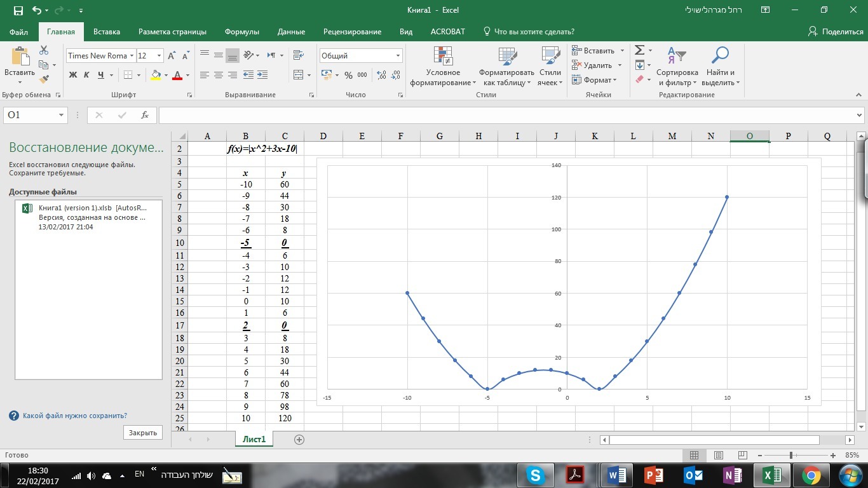Click the yellow fill color swatch
Image resolution: width=868 pixels, height=488 pixels.
pos(156,75)
